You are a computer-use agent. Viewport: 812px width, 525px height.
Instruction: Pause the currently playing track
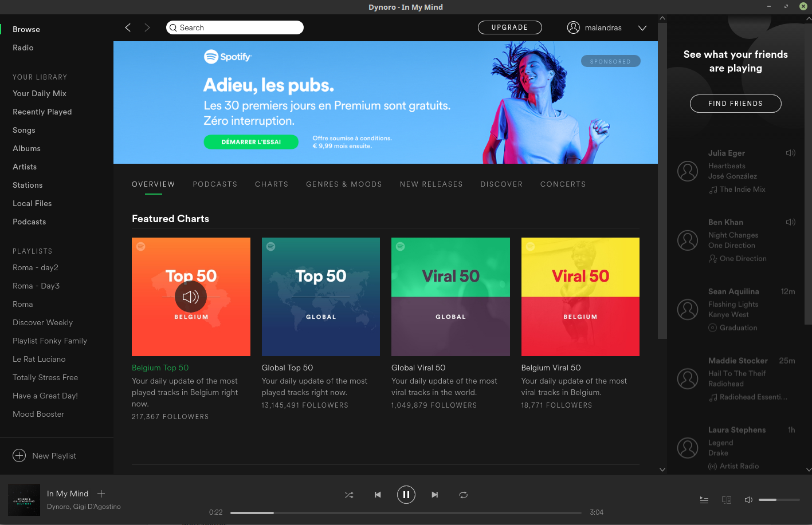point(406,495)
